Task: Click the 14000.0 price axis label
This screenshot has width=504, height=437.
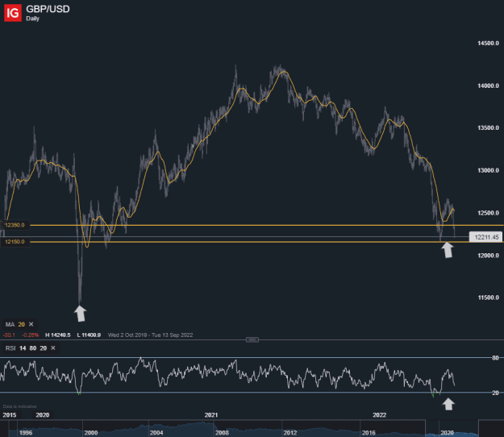Action: (488, 85)
